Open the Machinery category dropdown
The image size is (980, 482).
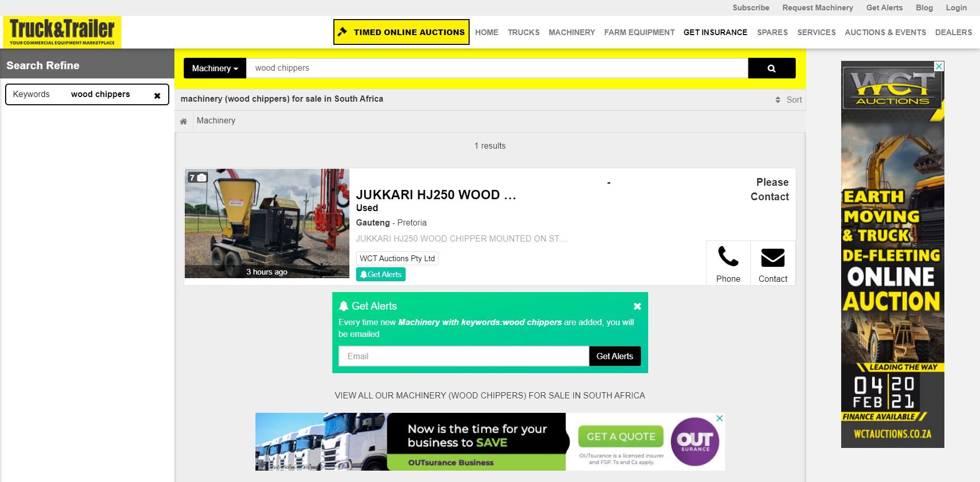[x=215, y=68]
